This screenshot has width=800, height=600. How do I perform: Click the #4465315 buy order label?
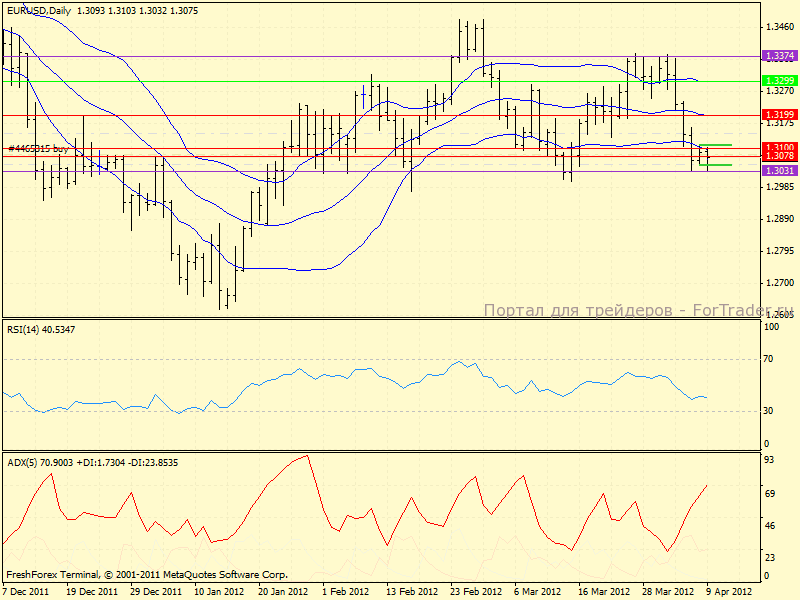[x=38, y=148]
